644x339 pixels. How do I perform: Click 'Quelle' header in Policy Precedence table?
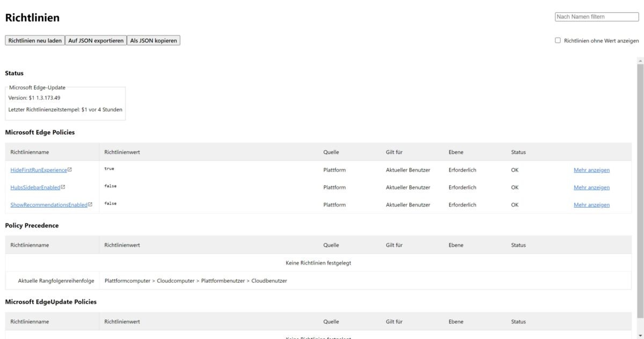tap(331, 245)
